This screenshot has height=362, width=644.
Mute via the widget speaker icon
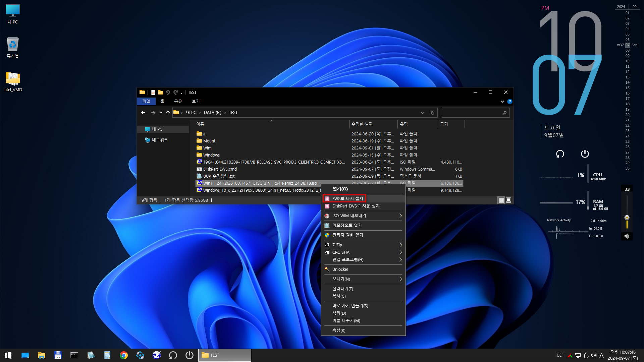627,236
